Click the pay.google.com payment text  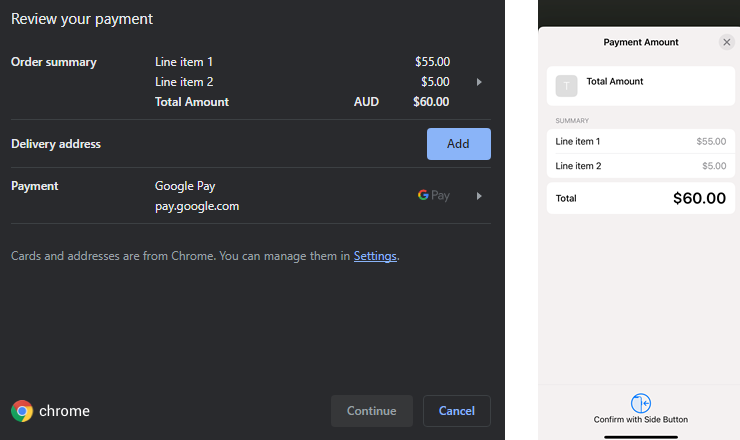tap(197, 206)
